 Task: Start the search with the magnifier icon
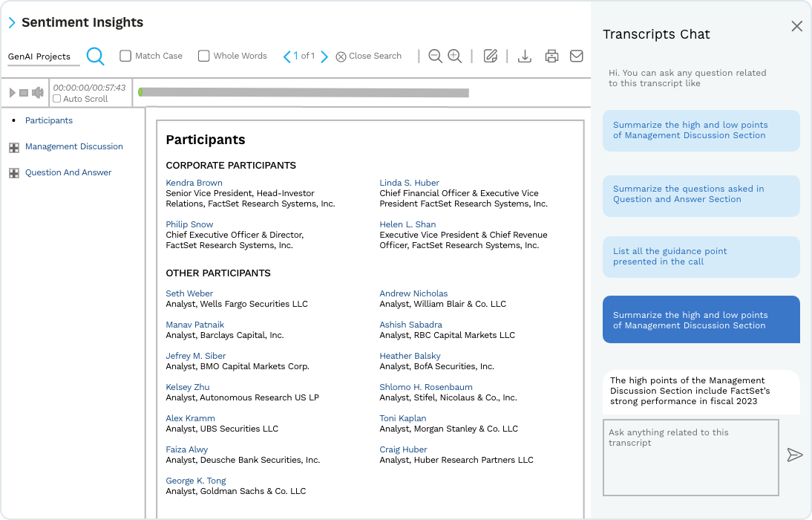(x=96, y=56)
